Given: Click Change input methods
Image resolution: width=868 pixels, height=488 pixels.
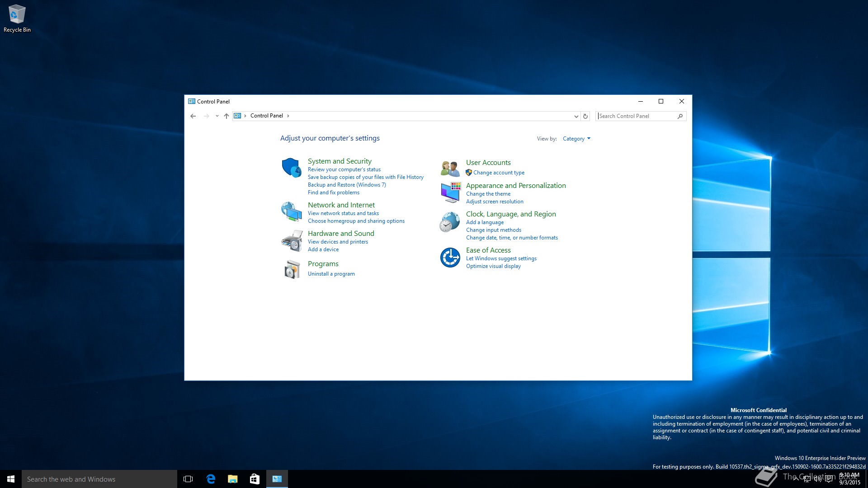Looking at the screenshot, I should coord(493,230).
